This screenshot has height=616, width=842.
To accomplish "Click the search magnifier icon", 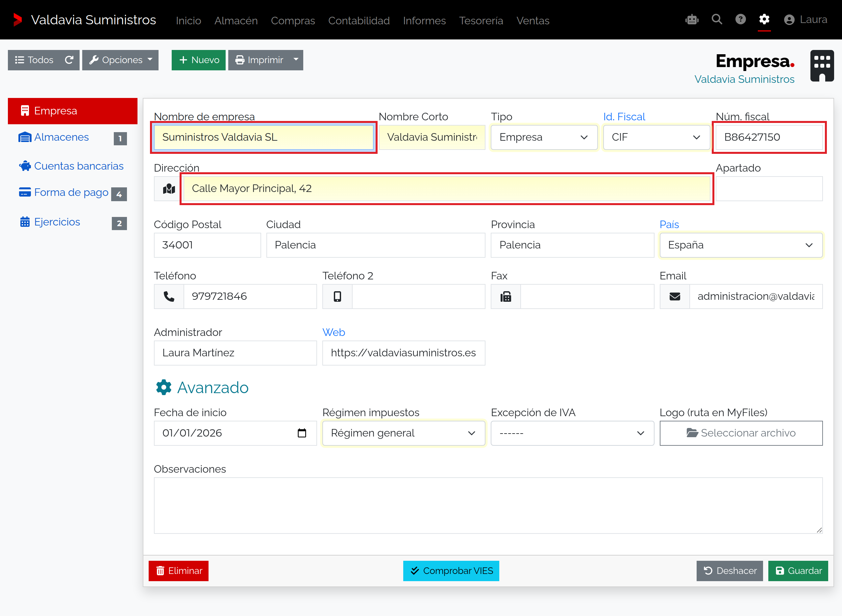I will coord(717,19).
